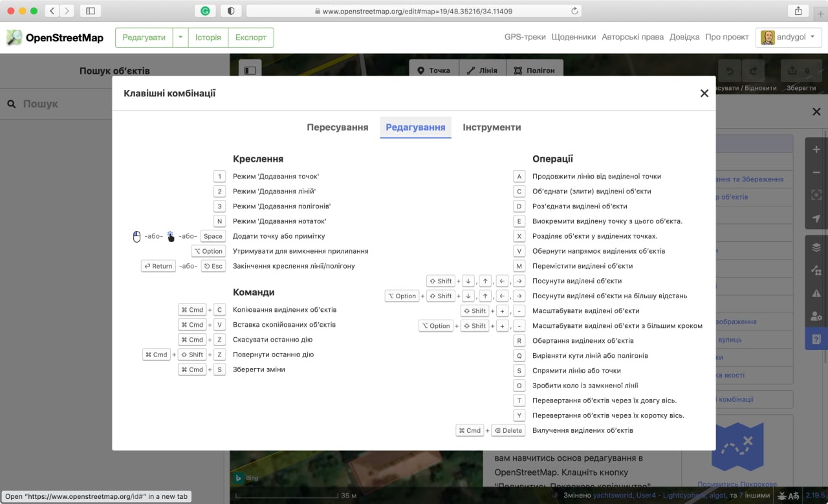
Task: Open the Щоденники link
Action: (574, 37)
